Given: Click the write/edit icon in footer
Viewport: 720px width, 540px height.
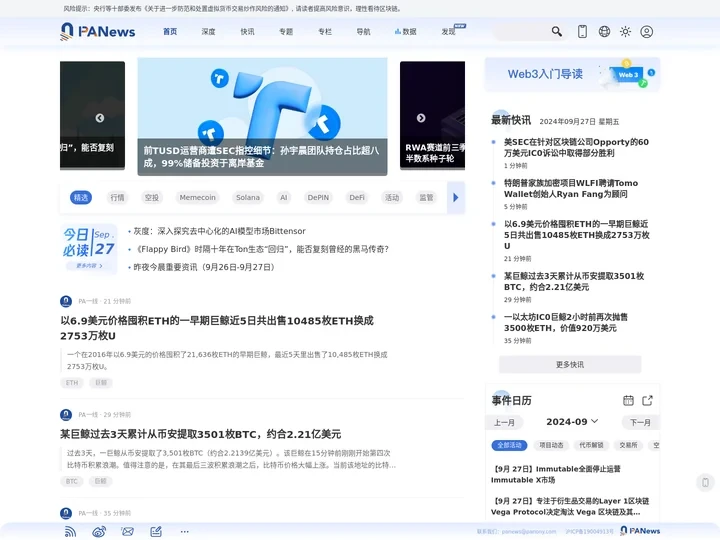Looking at the screenshot, I should point(156,532).
